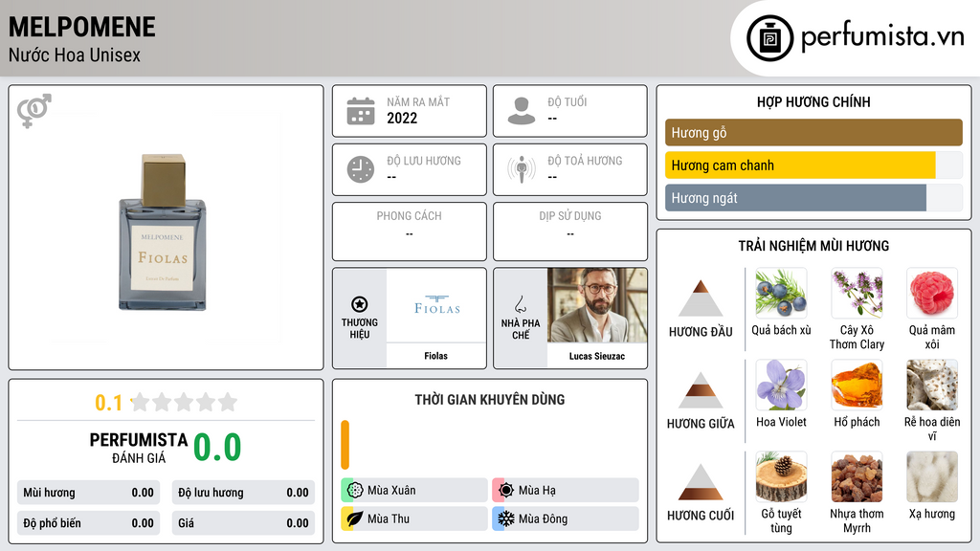The height and width of the screenshot is (551, 980).
Task: Click the Hương cuối pyramid icon
Action: 701,482
